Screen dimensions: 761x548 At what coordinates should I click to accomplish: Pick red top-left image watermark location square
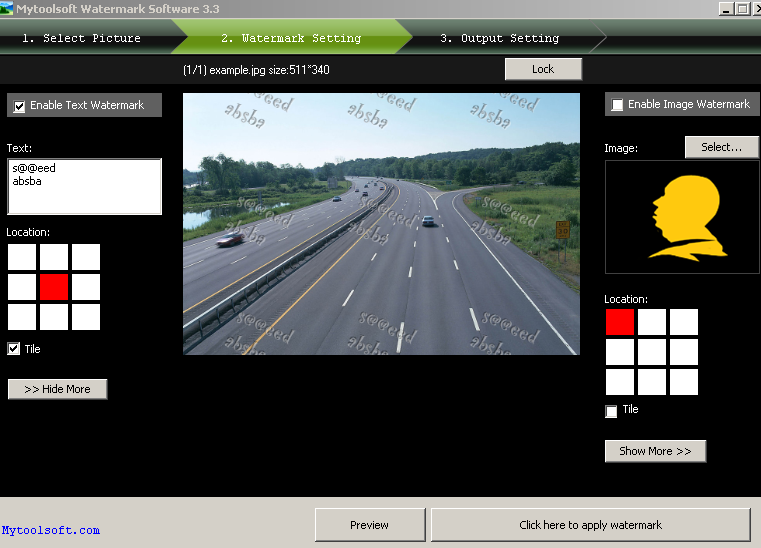[x=620, y=322]
